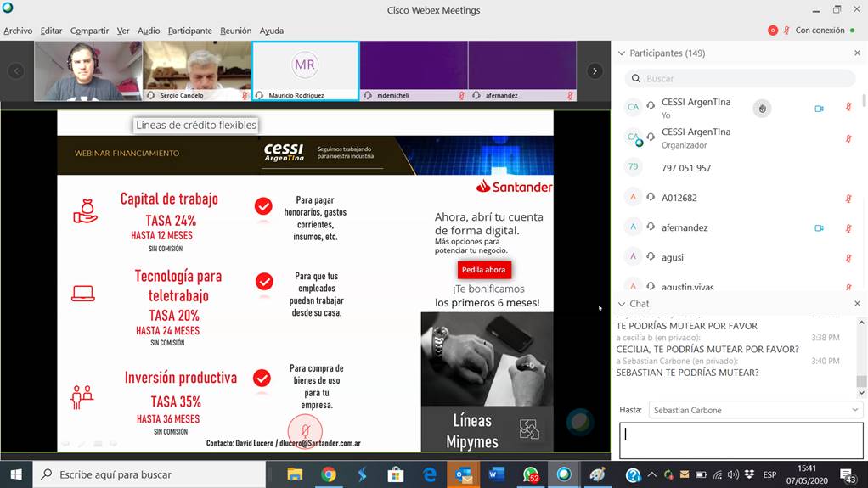Click the battery tray icon
The height and width of the screenshot is (488, 868).
click(701, 474)
